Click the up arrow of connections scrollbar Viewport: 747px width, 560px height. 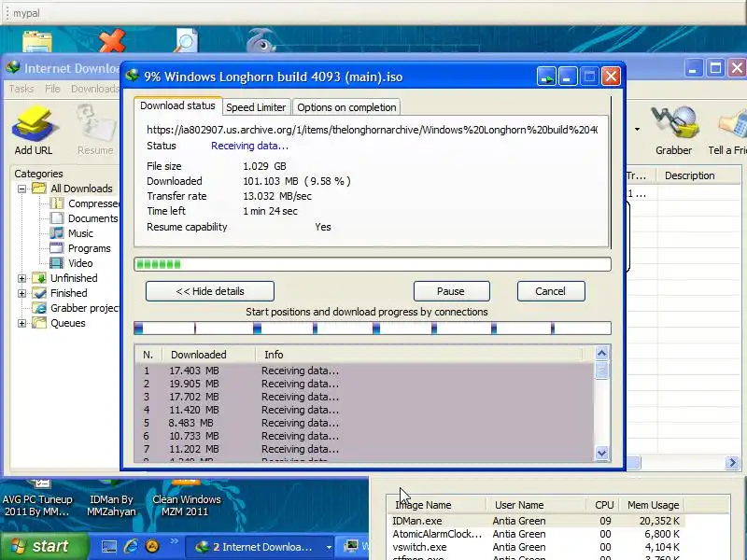601,354
